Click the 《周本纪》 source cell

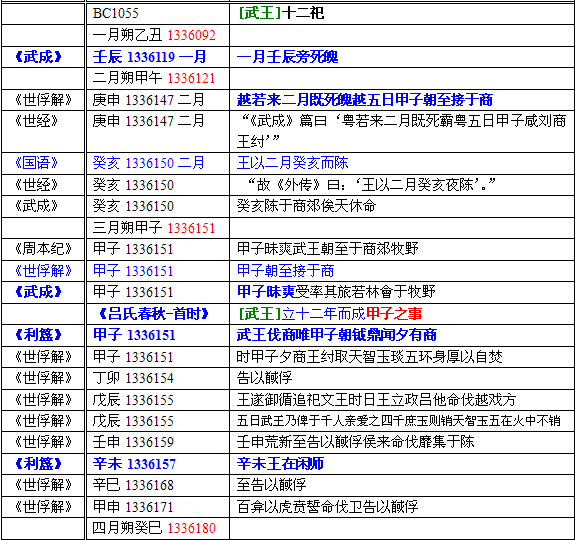(x=43, y=249)
